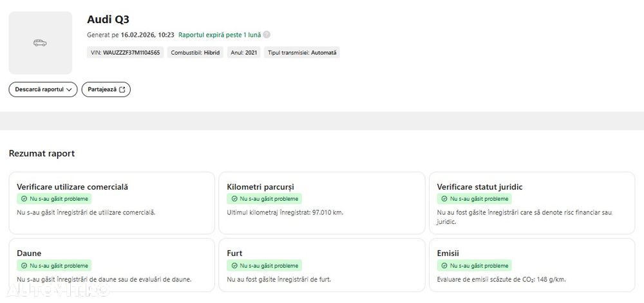The height and width of the screenshot is (303, 644).
Task: Click the VIN WAUZZZF37M1104565 tag
Action: coord(126,53)
